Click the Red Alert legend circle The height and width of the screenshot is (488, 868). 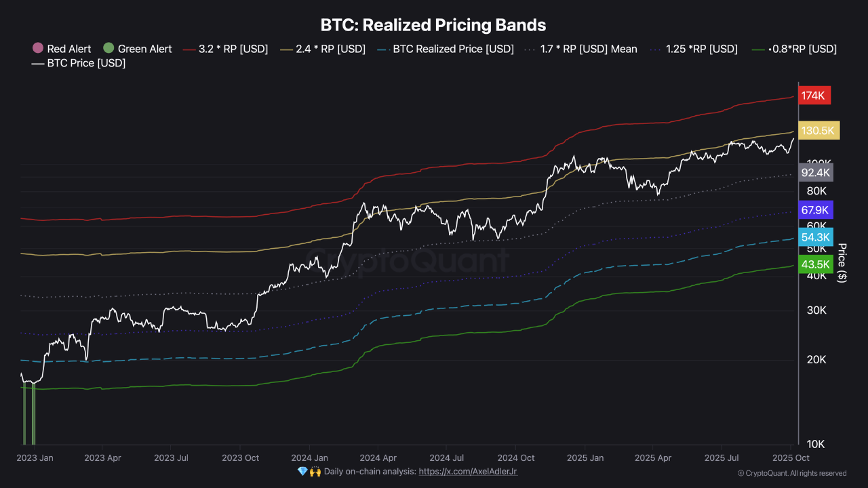pyautogui.click(x=38, y=49)
